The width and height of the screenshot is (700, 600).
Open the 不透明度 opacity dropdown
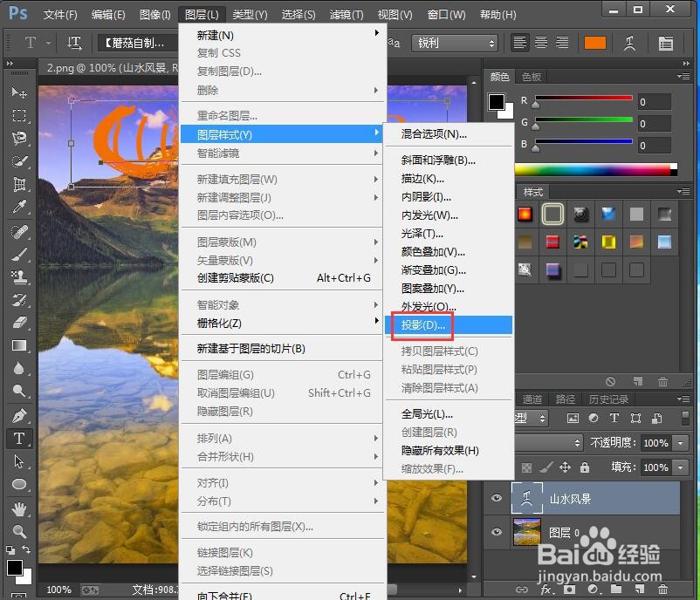(678, 442)
